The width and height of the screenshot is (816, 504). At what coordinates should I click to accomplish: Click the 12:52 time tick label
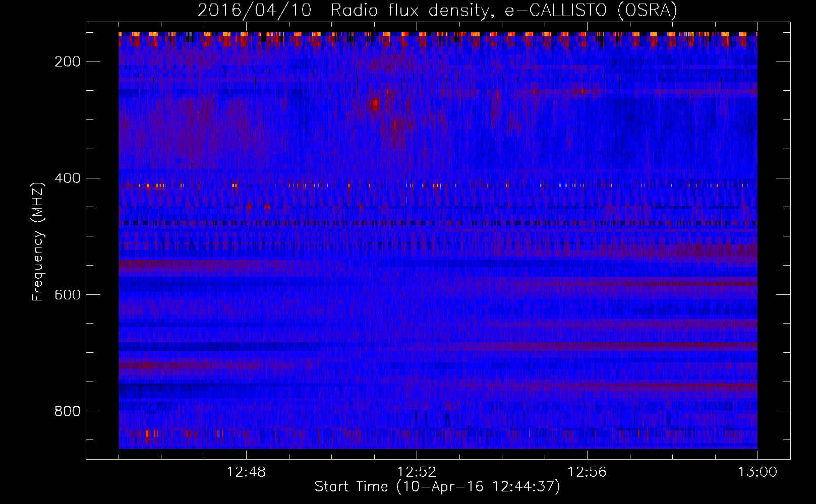pos(417,472)
